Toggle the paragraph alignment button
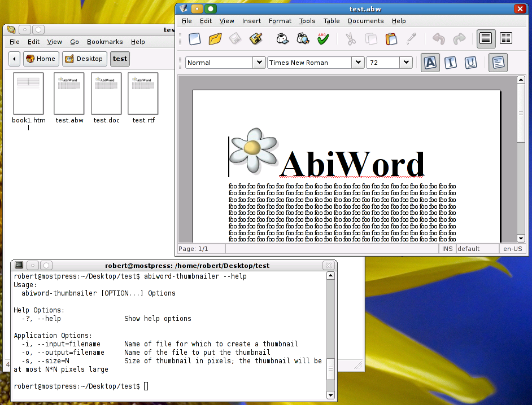The image size is (532, 405). point(498,63)
